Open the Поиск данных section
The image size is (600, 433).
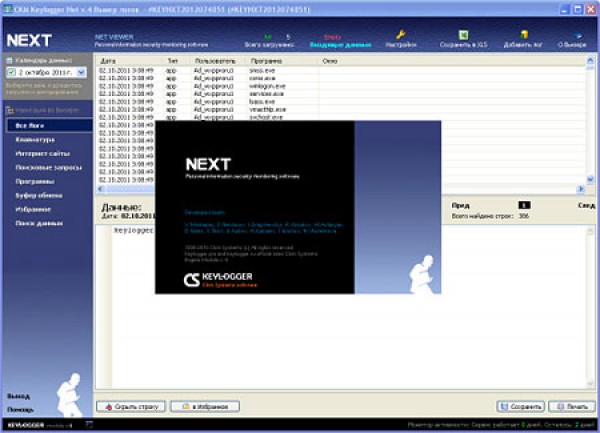click(39, 223)
